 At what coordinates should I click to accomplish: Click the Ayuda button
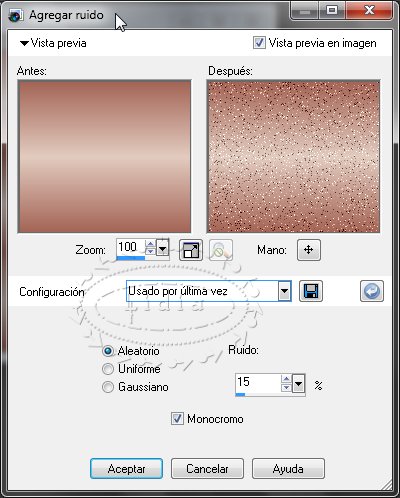pyautogui.click(x=288, y=469)
